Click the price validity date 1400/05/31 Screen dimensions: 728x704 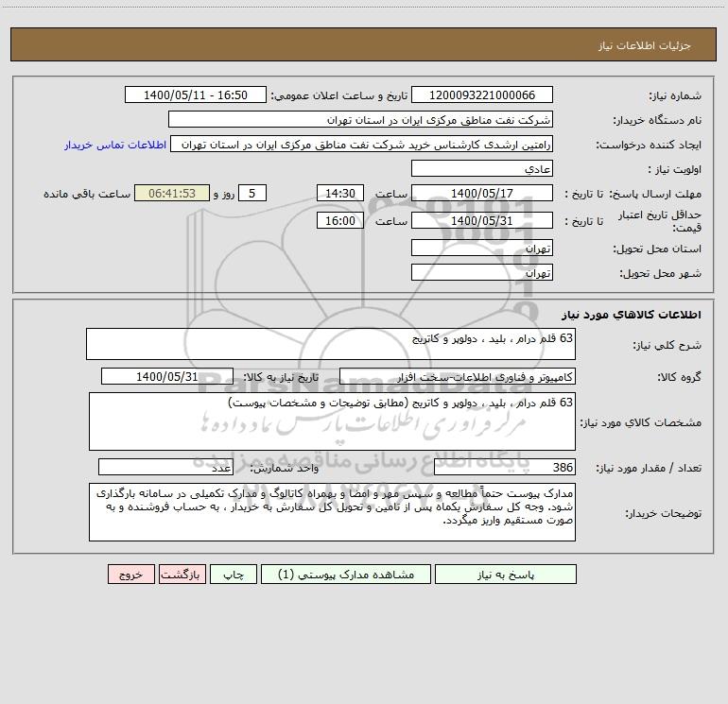click(482, 220)
